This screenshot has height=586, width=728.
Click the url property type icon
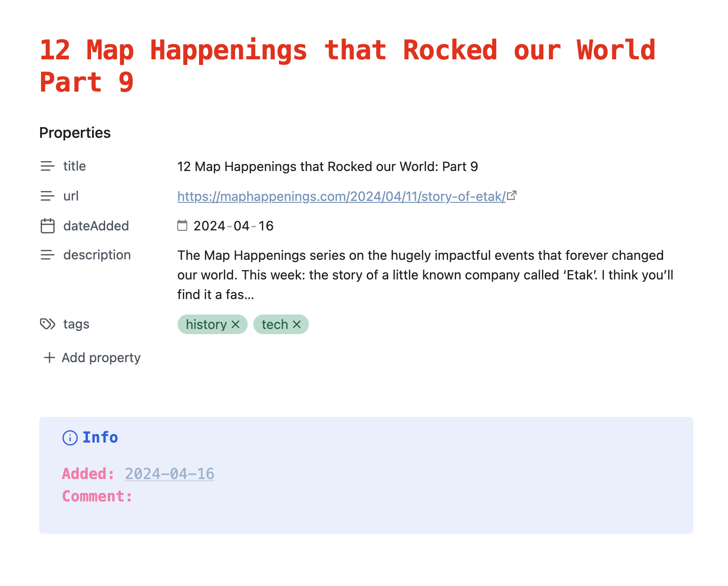[x=47, y=196]
